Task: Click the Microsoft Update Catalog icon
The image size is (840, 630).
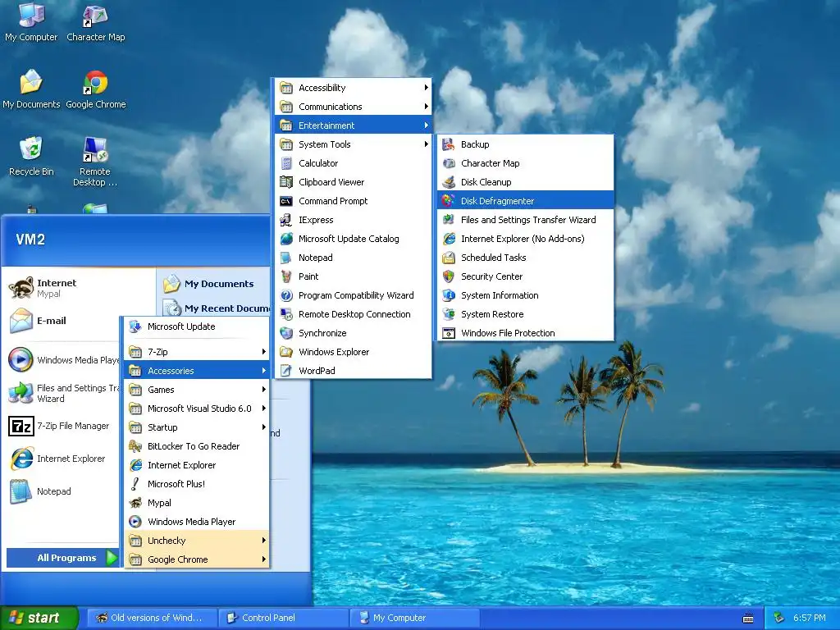Action: point(286,239)
